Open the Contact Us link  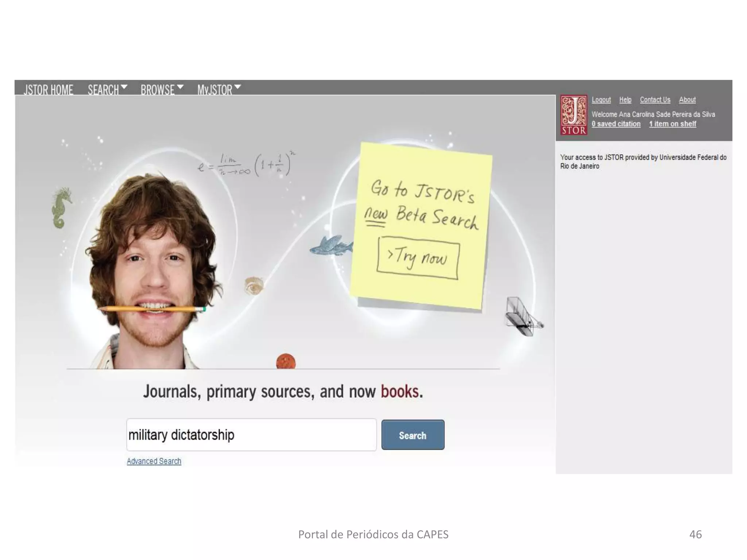[x=655, y=100]
